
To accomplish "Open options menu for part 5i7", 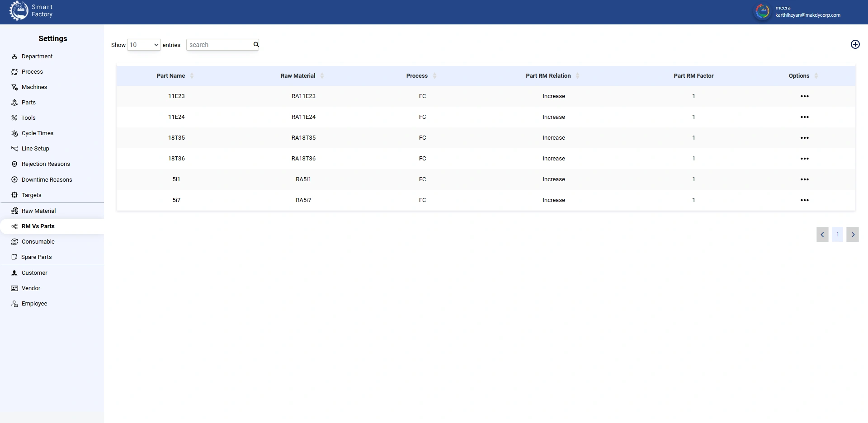I will [x=804, y=200].
